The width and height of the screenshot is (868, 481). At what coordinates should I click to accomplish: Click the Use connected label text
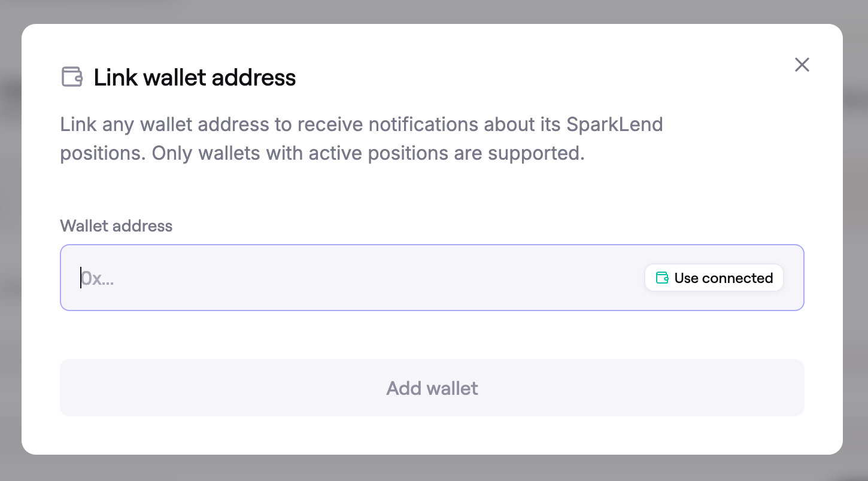[x=723, y=278]
